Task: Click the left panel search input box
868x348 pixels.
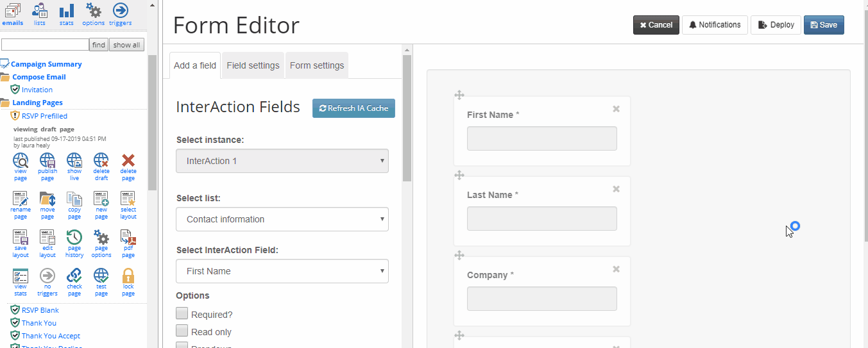Action: [45, 45]
